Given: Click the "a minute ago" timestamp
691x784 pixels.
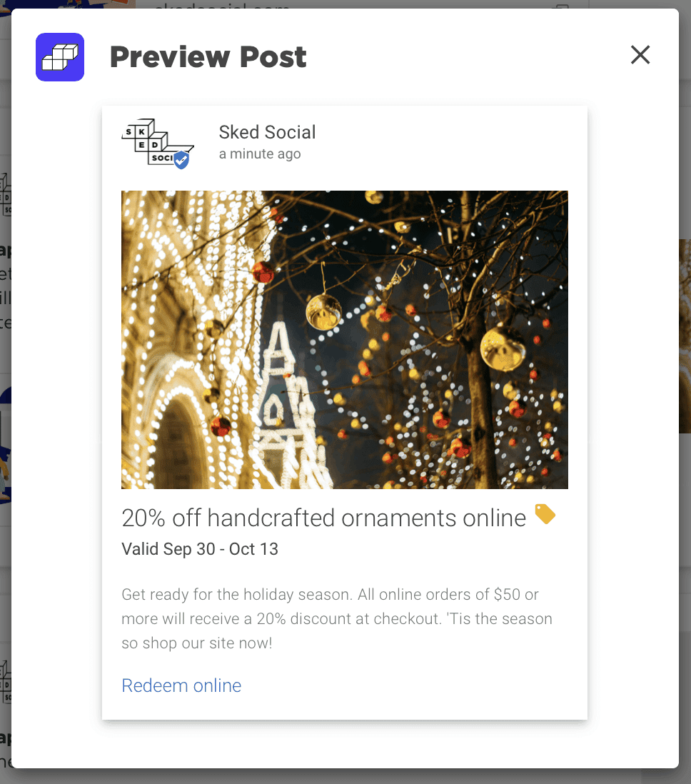Looking at the screenshot, I should coord(260,154).
